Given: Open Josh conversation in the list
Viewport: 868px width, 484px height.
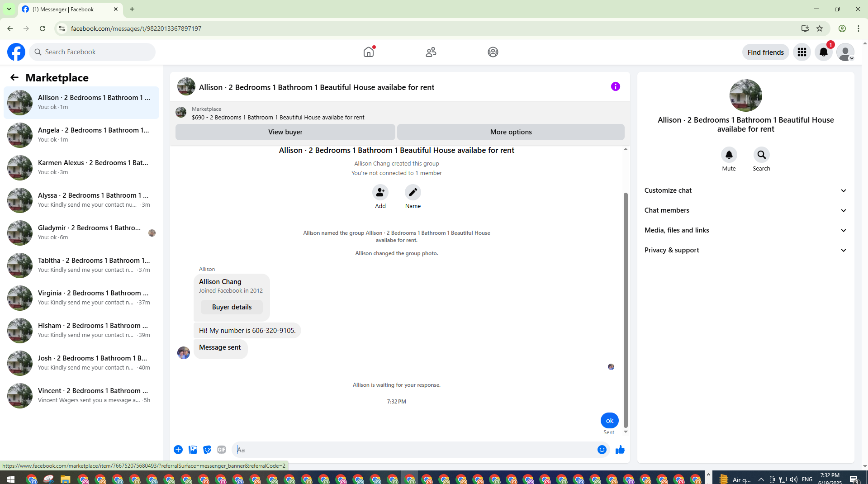Looking at the screenshot, I should click(x=81, y=363).
